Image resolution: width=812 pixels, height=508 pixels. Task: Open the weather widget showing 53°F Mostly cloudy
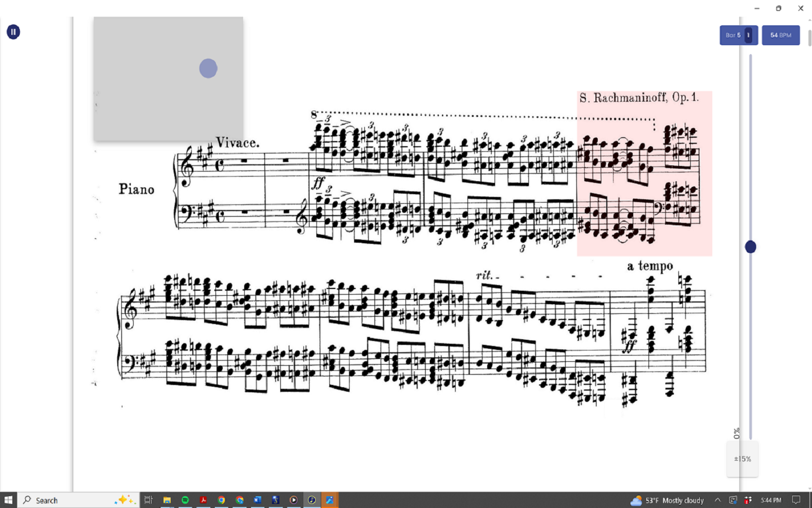667,500
